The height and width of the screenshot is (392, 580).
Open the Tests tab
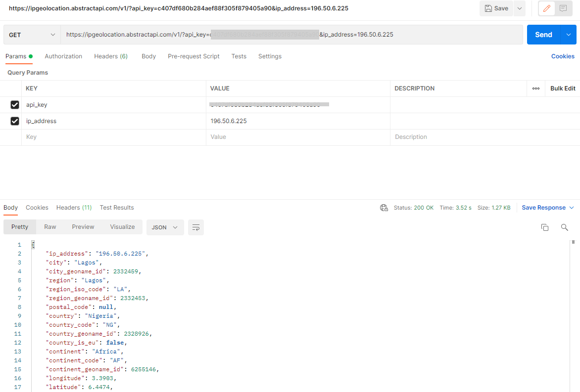coord(239,56)
